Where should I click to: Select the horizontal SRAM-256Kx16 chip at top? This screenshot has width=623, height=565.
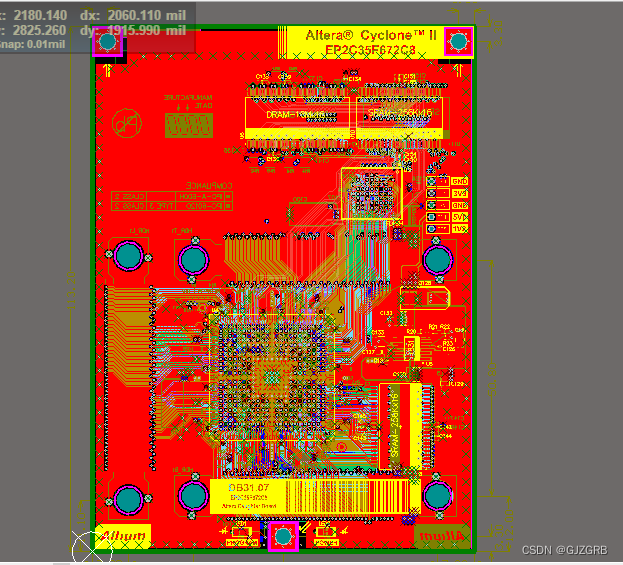pyautogui.click(x=399, y=118)
